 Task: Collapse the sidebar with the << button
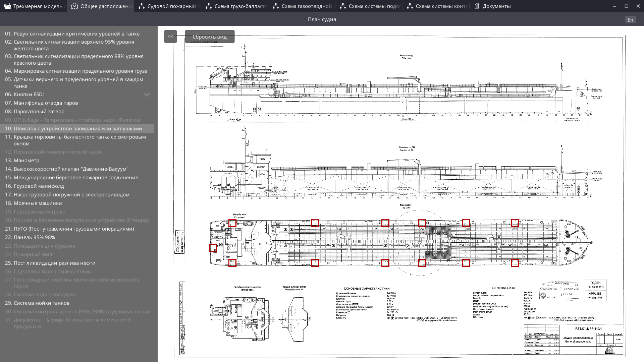[170, 36]
